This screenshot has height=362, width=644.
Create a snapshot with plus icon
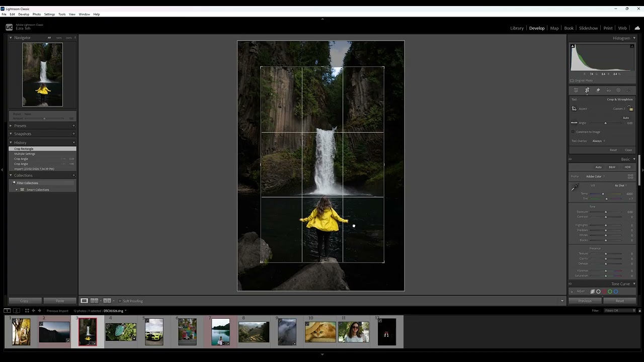point(74,134)
